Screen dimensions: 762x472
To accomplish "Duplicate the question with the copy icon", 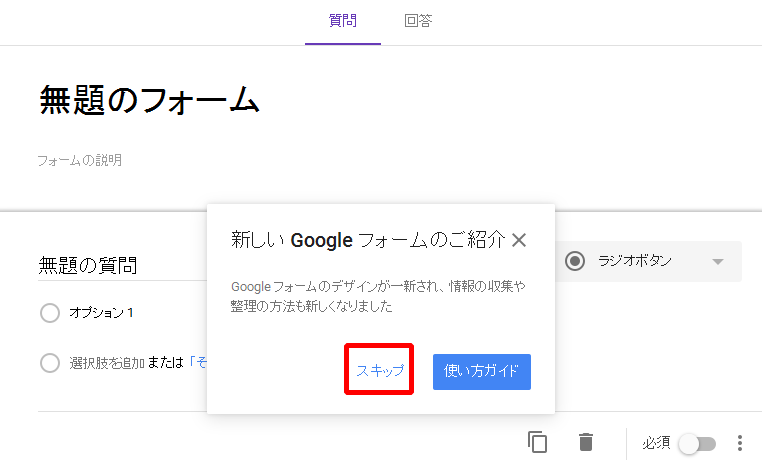I will coord(537,442).
